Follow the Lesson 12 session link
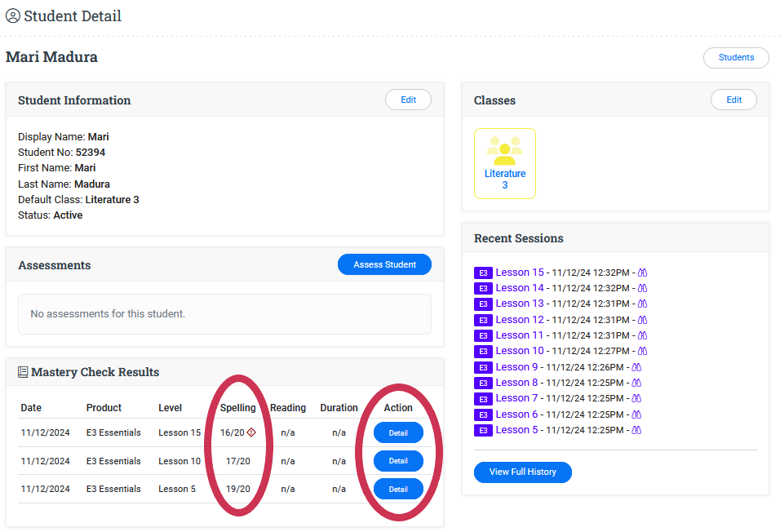This screenshot has height=532, width=780. pos(519,320)
